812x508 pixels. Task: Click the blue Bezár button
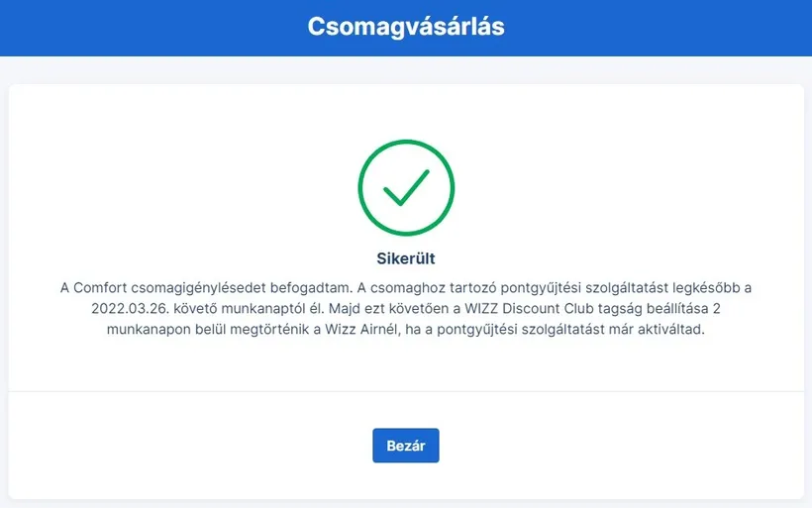click(405, 446)
